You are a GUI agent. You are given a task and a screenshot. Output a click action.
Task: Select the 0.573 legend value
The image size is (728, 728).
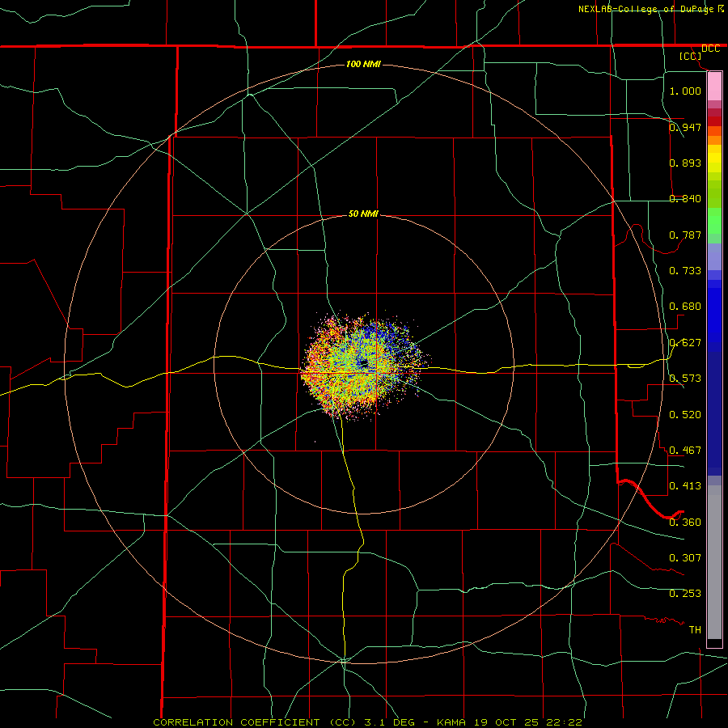pyautogui.click(x=685, y=379)
